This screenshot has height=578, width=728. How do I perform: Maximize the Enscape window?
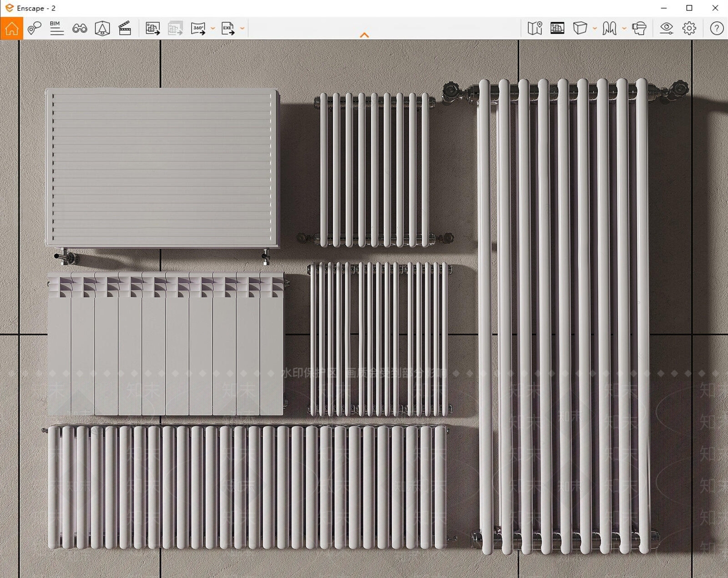(x=689, y=8)
